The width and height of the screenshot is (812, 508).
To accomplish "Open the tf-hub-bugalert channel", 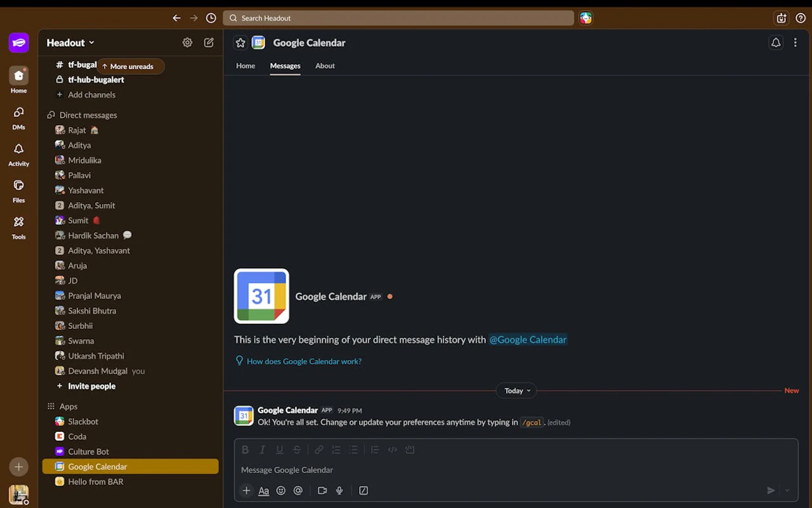I will (x=130, y=80).
